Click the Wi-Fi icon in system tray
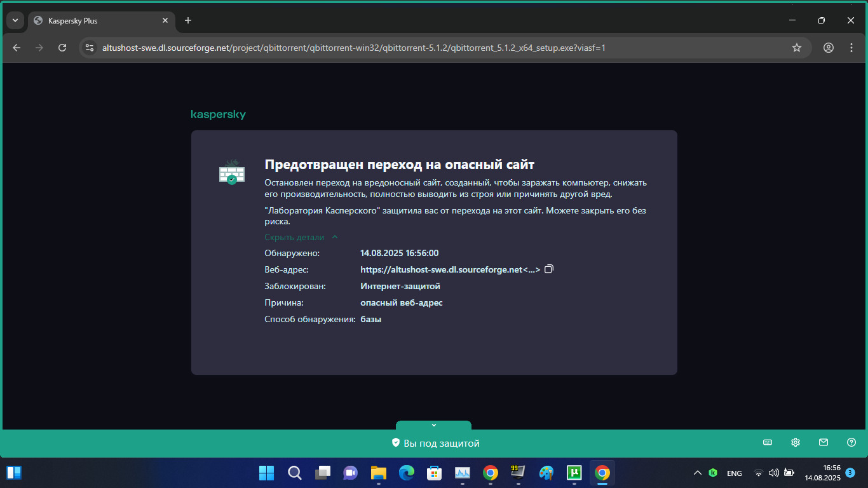 point(758,473)
